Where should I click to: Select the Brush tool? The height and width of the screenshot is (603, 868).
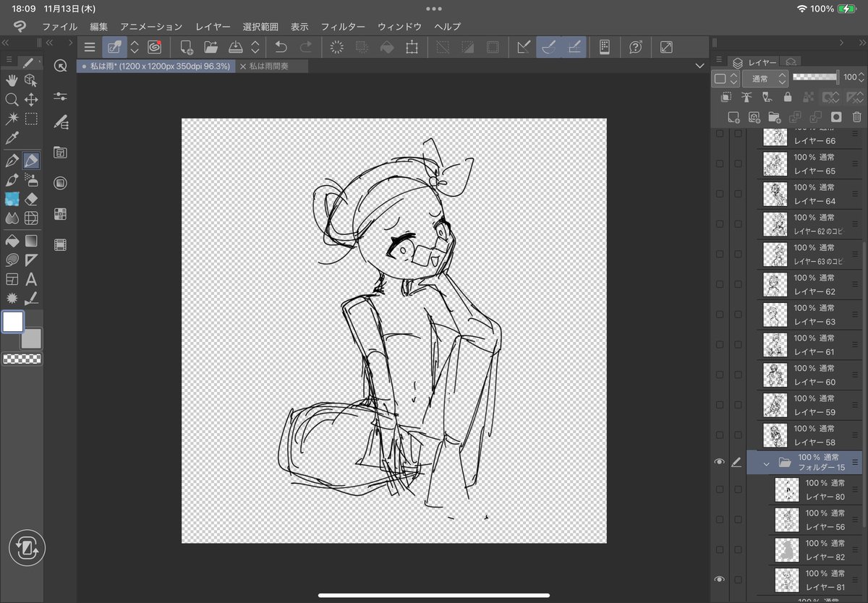point(12,179)
